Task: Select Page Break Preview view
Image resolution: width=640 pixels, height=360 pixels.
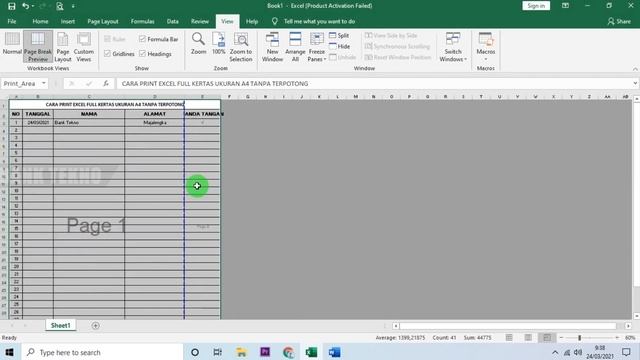Action: (x=38, y=47)
